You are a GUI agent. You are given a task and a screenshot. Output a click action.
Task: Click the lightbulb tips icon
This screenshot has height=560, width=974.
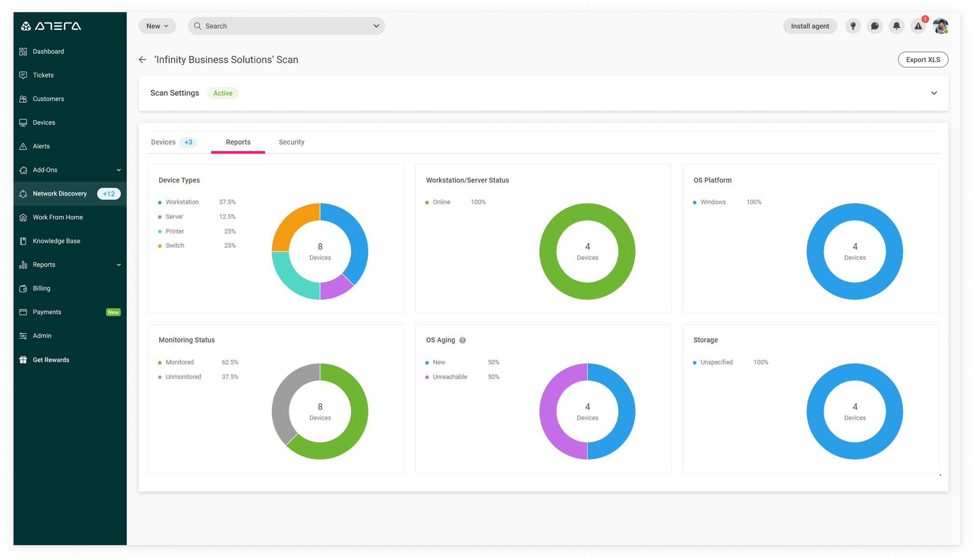853,26
